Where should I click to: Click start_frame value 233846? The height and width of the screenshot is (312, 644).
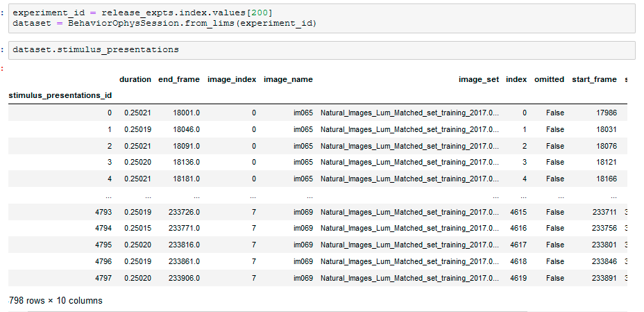click(x=604, y=261)
